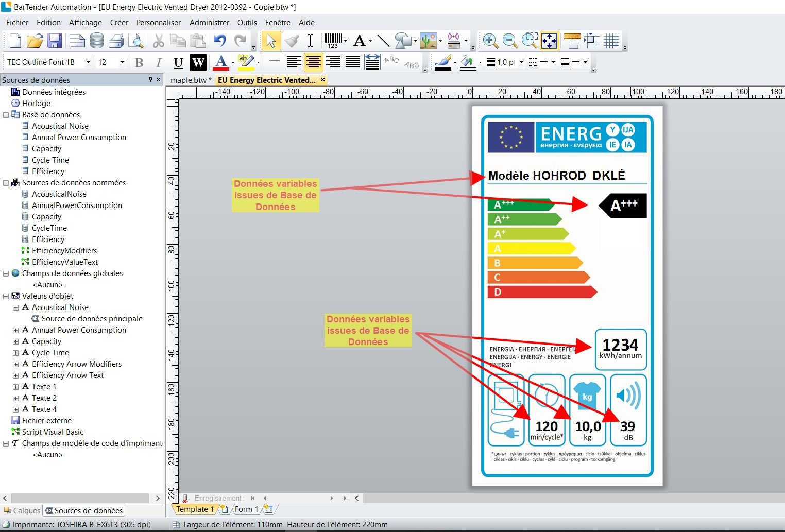Go to the first record
This screenshot has width=785, height=532.
click(x=253, y=498)
